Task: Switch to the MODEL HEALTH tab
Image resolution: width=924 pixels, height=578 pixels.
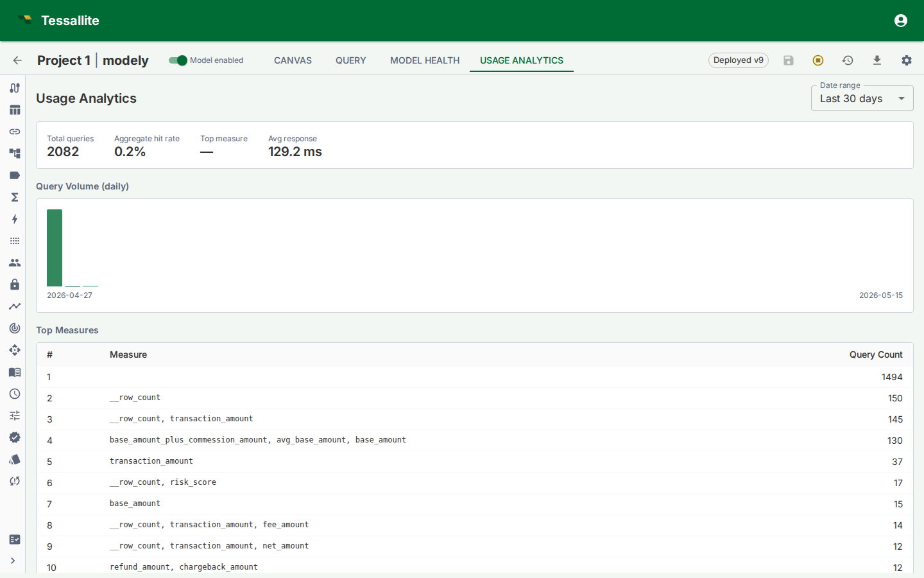Action: [425, 60]
